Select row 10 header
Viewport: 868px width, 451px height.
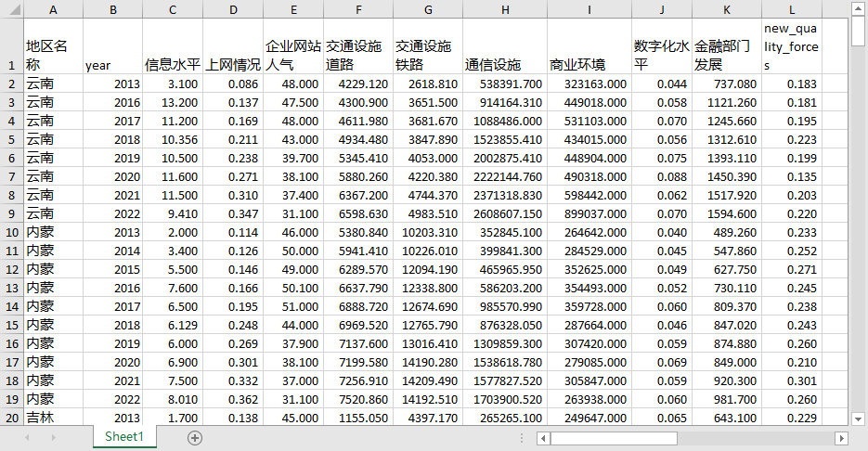[12, 232]
